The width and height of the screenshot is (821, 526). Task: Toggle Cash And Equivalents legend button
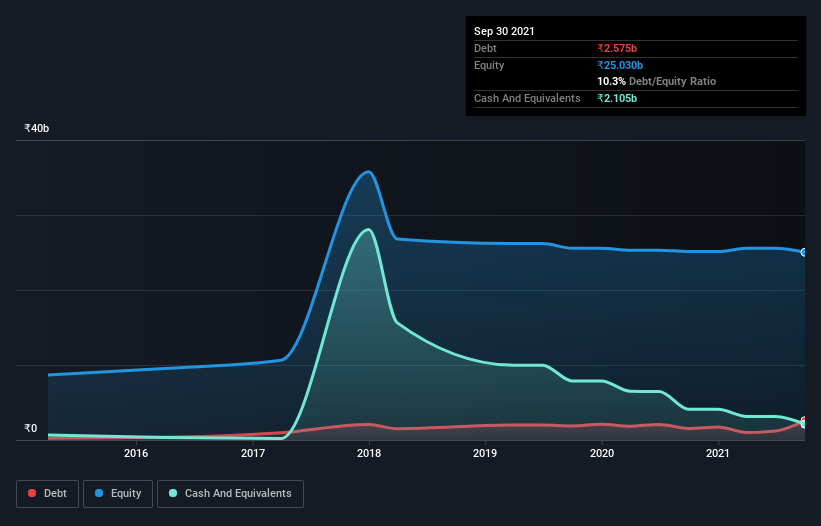tap(230, 494)
